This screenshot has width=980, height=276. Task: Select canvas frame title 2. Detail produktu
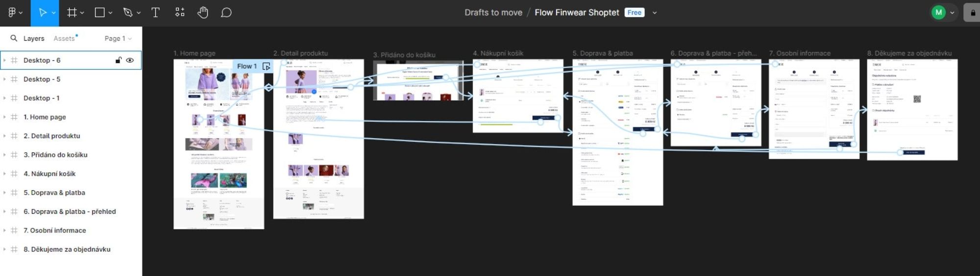tap(300, 53)
